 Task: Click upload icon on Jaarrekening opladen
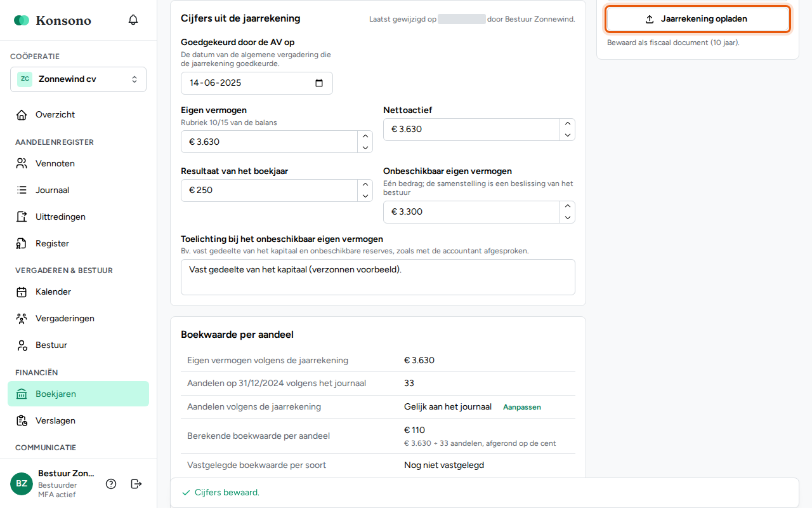pos(650,19)
